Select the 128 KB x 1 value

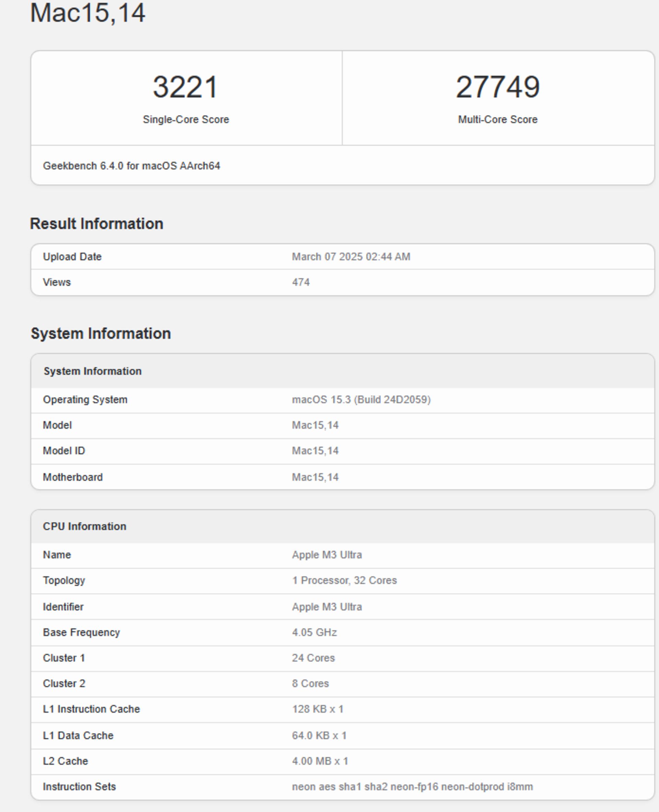pos(318,709)
